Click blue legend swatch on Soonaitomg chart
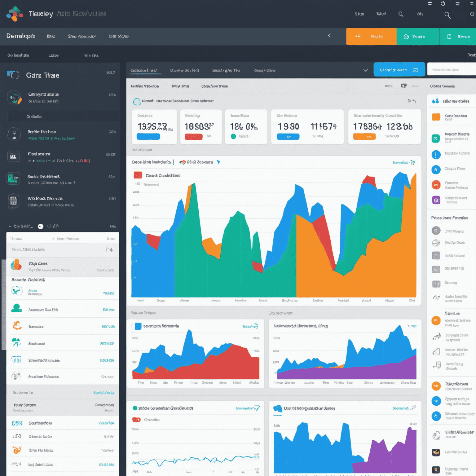This screenshot has height=476, width=476. [x=138, y=326]
